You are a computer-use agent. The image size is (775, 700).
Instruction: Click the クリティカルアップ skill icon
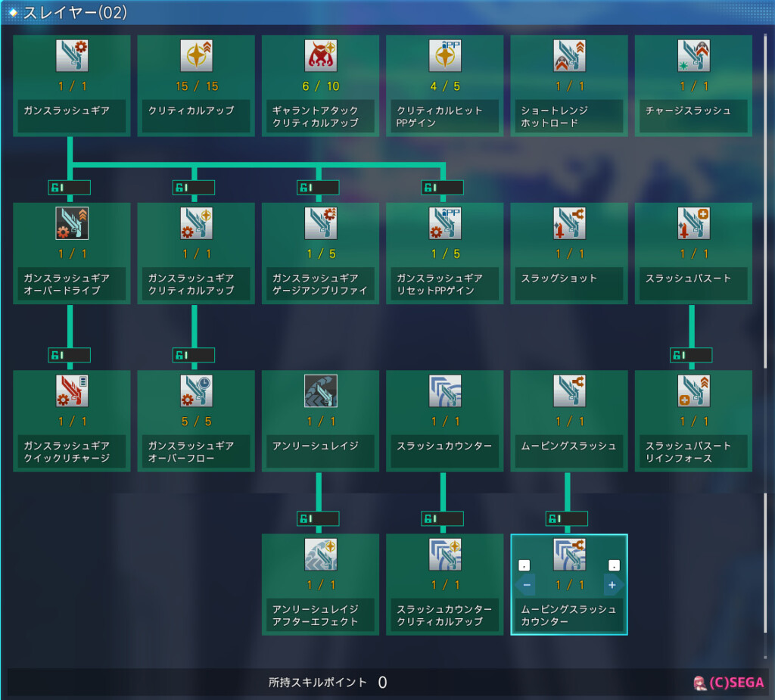pyautogui.click(x=196, y=55)
